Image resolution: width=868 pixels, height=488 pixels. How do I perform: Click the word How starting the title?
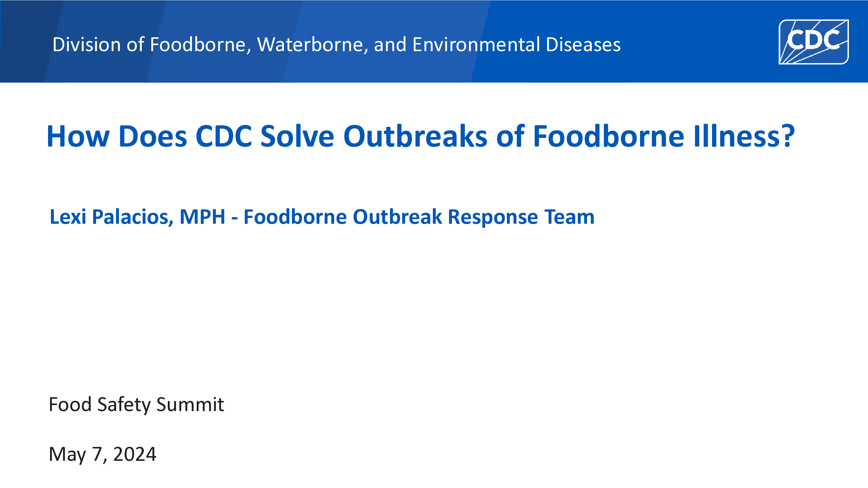pos(78,136)
